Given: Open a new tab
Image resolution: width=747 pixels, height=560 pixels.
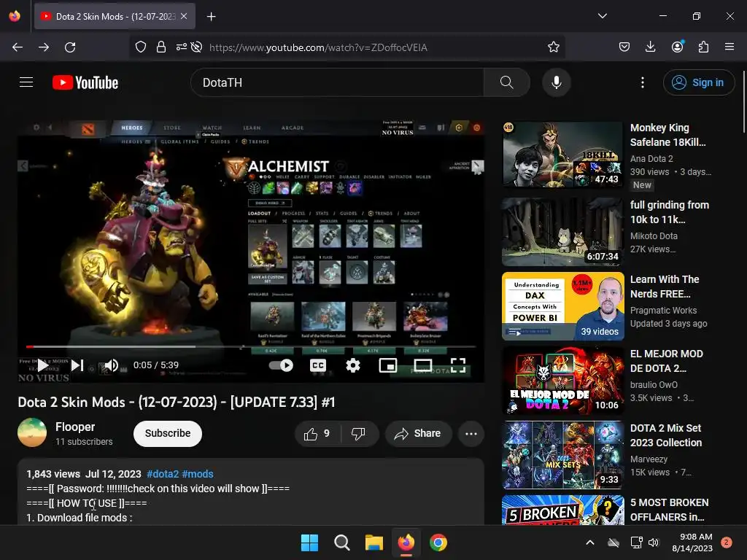Looking at the screenshot, I should (211, 17).
